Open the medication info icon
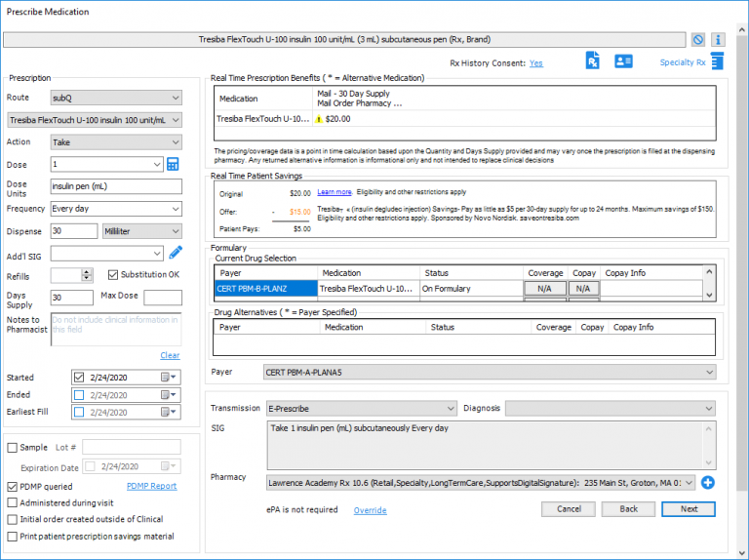Screen dimensions: 749x560 tap(718, 40)
